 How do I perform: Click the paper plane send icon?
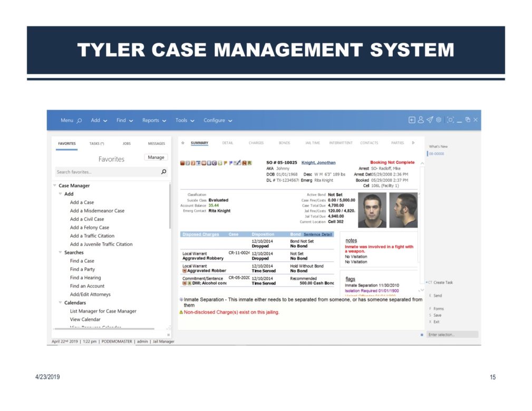(x=430, y=120)
